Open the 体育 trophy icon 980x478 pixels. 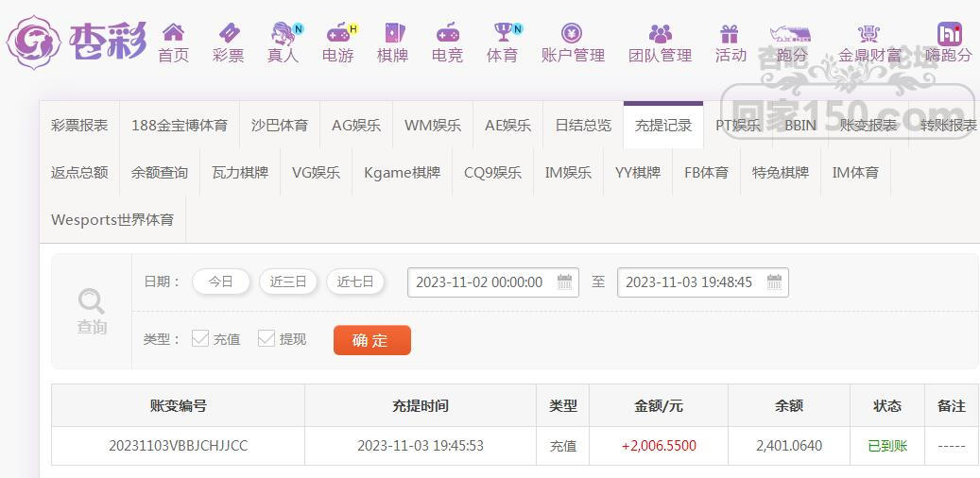(x=503, y=34)
